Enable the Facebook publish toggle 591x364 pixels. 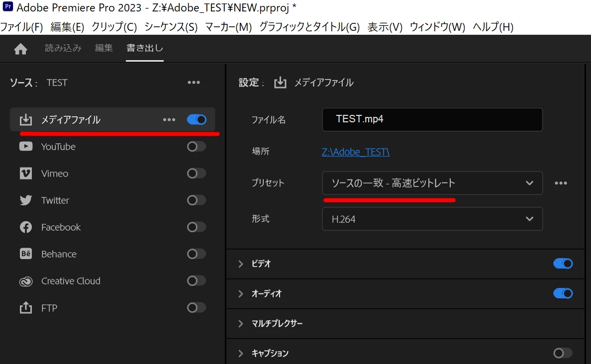(197, 227)
